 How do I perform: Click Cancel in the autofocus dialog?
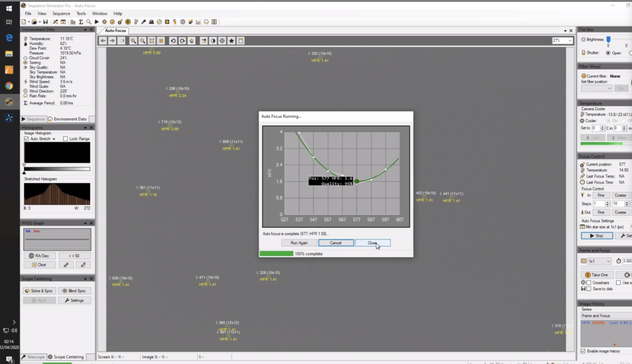(336, 243)
